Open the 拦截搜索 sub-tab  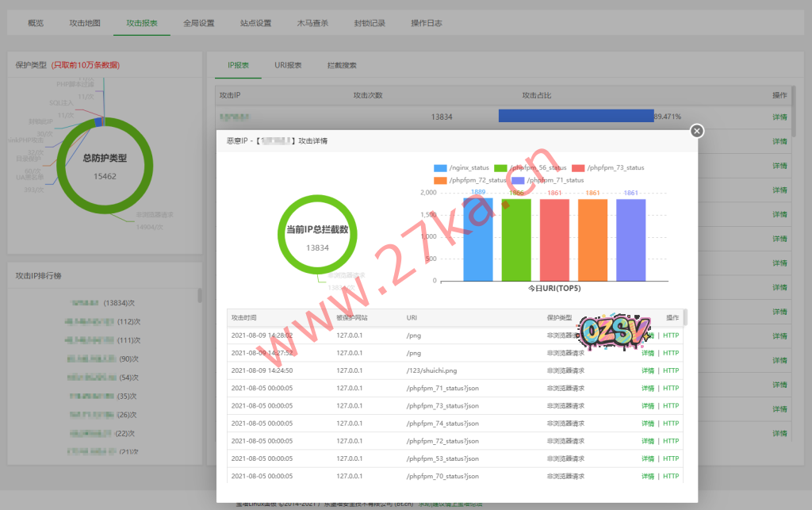(342, 65)
